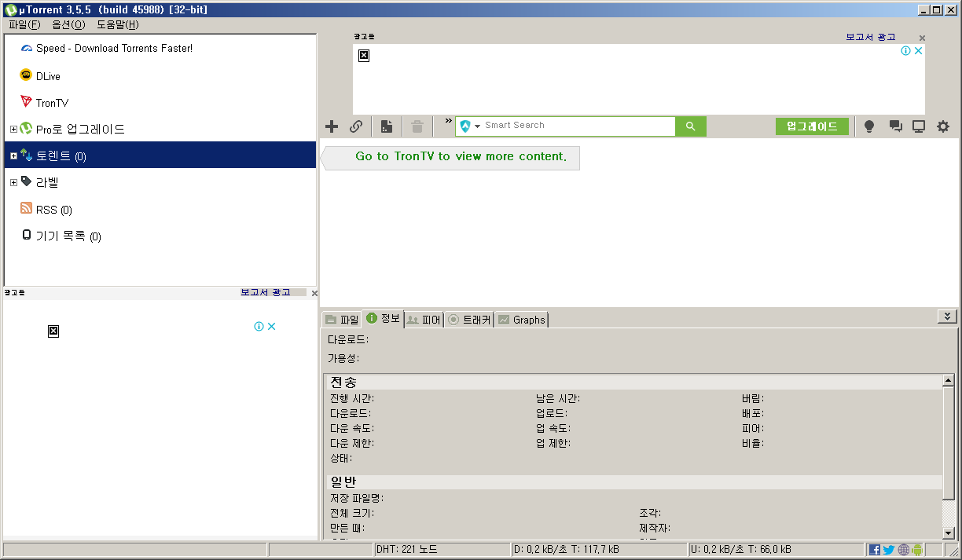Screen dimensions: 962x560
Task: Select Speed - Download Torrents Faster! item
Action: (x=114, y=48)
